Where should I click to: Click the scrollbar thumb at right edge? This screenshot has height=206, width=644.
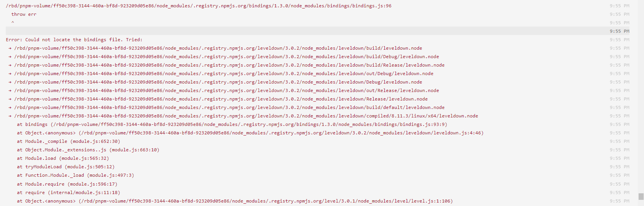641,196
